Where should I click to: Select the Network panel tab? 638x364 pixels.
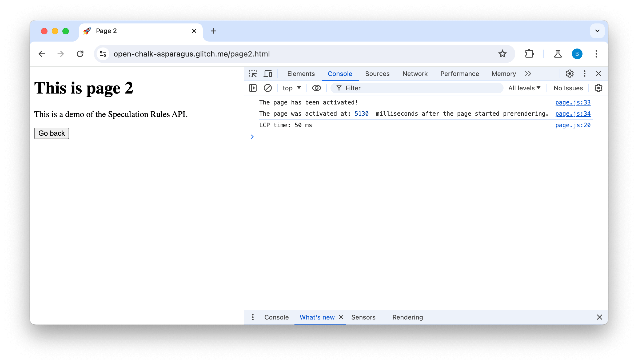(414, 73)
